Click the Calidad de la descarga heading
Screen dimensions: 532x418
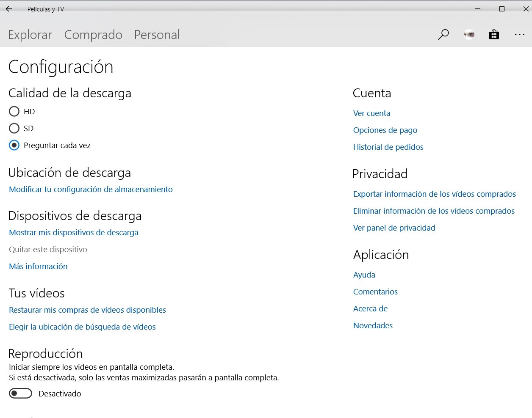[x=69, y=93]
